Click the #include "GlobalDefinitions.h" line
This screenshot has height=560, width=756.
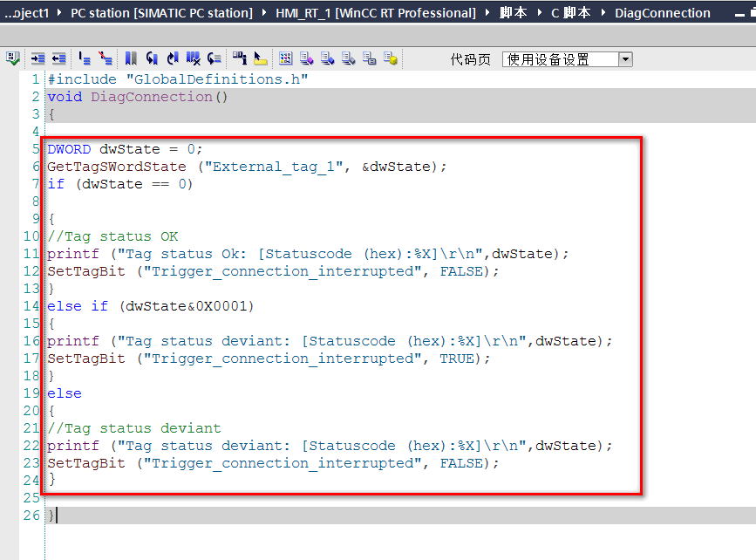[x=177, y=79]
